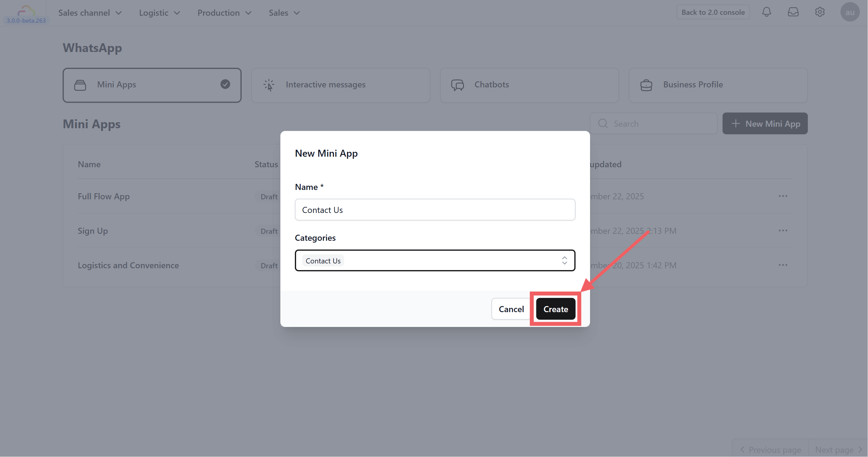Go to Previous page
The height and width of the screenshot is (457, 868).
(770, 449)
